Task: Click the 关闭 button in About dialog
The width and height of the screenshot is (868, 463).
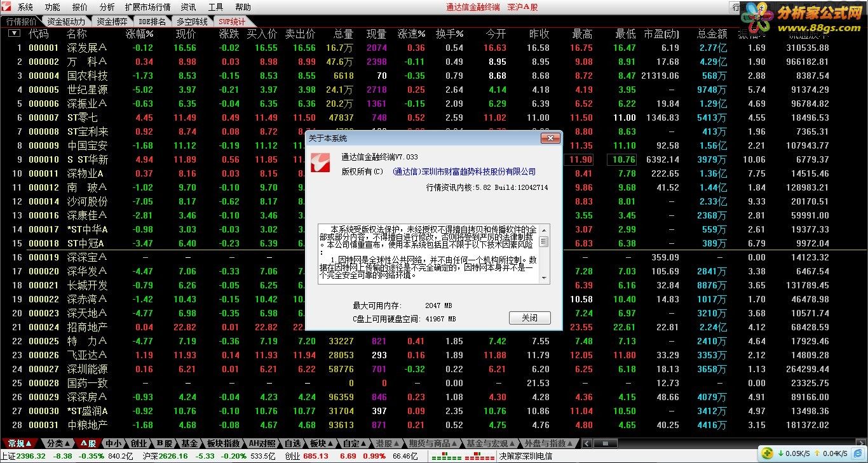Action: pos(529,318)
